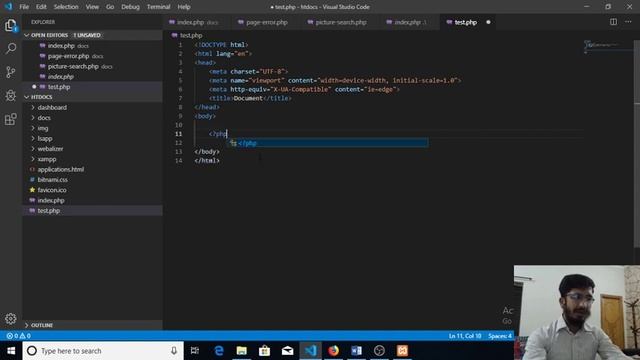Expand the img folder
Image resolution: width=640 pixels, height=360 pixels.
[x=43, y=128]
